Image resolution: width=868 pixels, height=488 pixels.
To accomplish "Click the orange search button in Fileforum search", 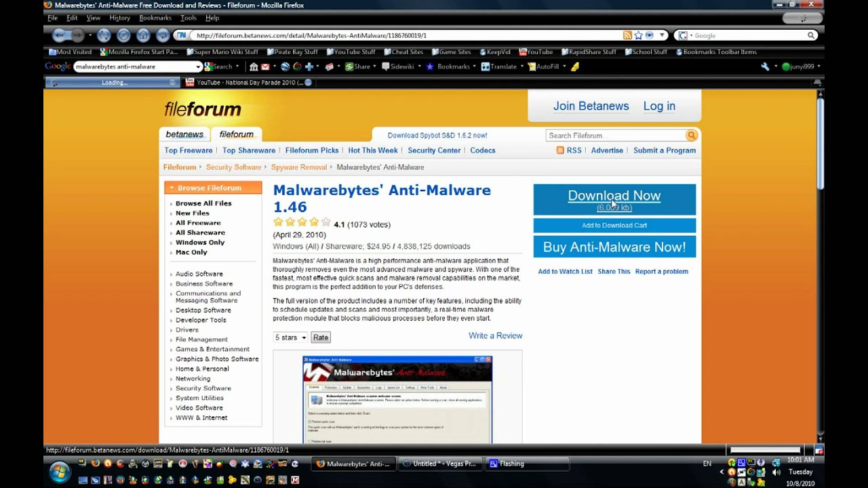I will (691, 136).
